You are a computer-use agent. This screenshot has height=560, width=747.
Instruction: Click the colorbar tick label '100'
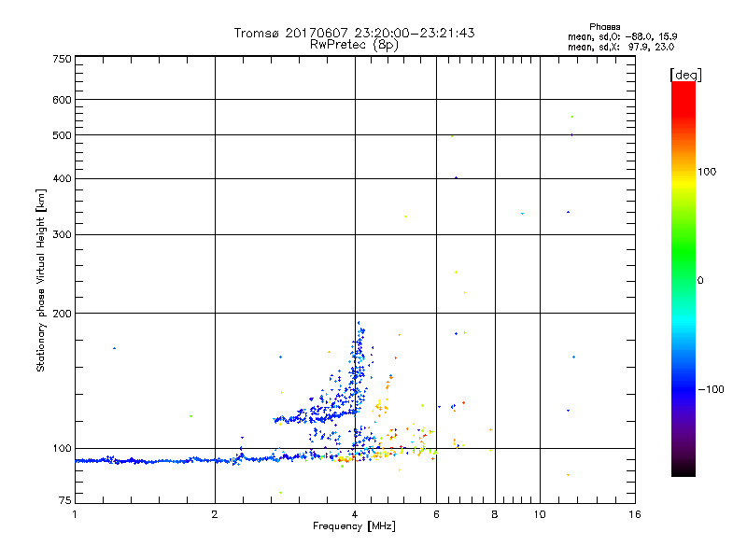coord(707,172)
